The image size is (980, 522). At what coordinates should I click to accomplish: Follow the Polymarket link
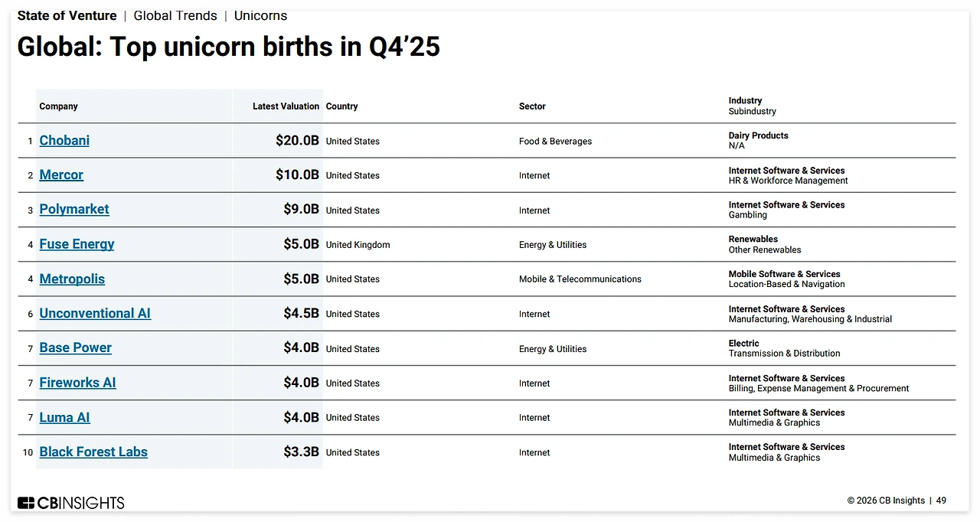74,210
